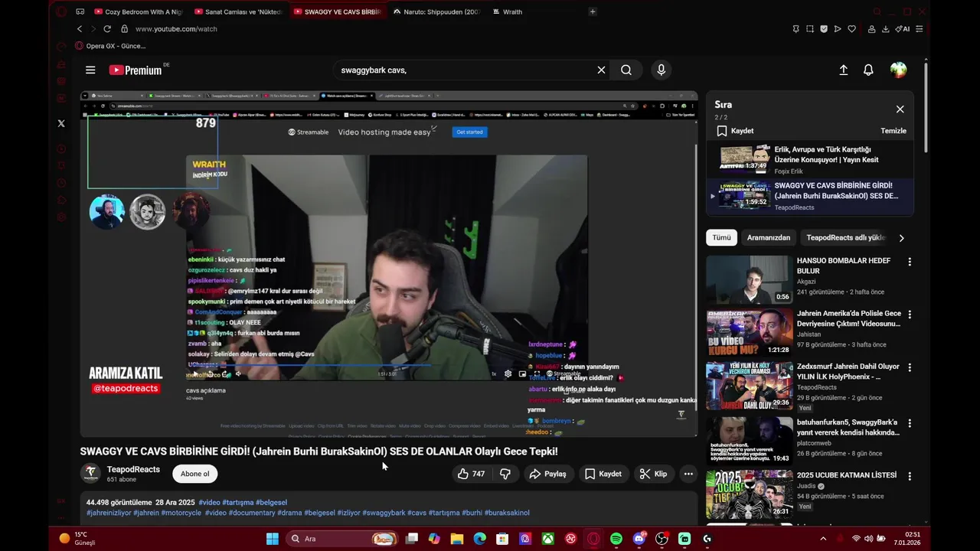
Task: Open TeapodReacts channel avatar
Action: pos(90,474)
